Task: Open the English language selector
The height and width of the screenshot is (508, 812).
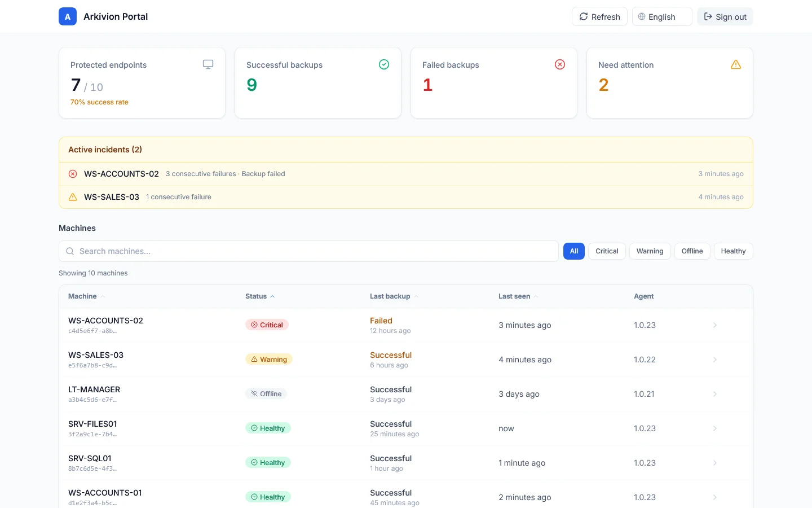Action: (662, 16)
